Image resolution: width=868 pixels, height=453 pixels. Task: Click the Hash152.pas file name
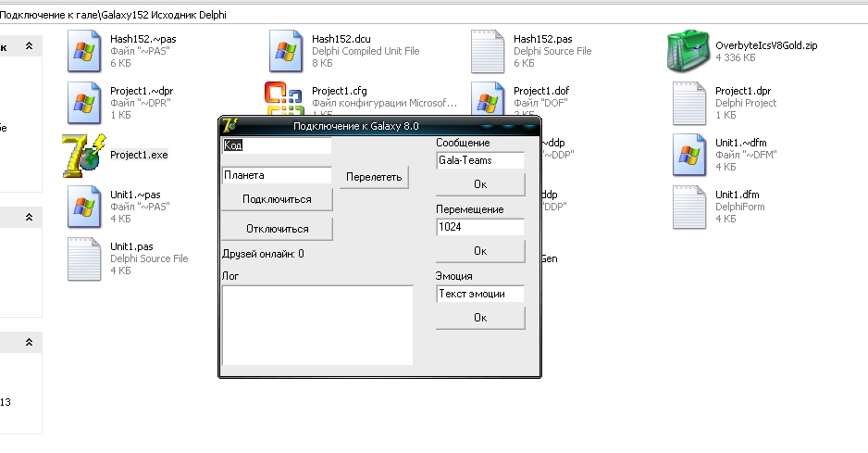(543, 39)
